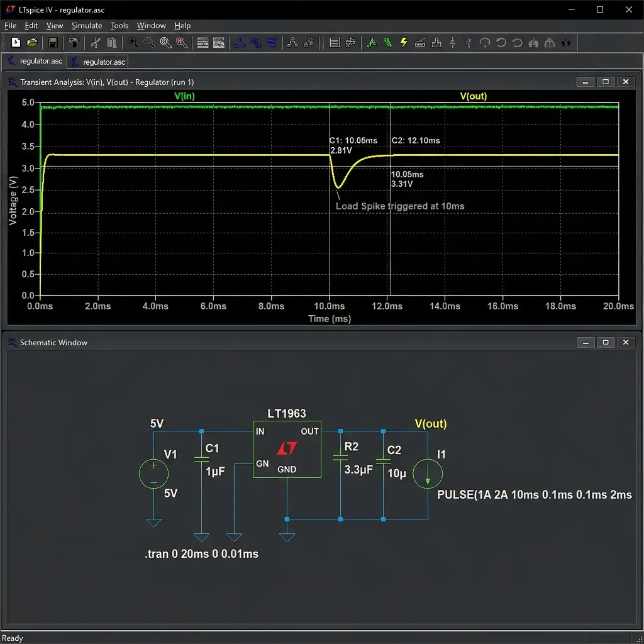The width and height of the screenshot is (644, 644).
Task: Select the V1 voltage source symbol
Action: click(153, 474)
